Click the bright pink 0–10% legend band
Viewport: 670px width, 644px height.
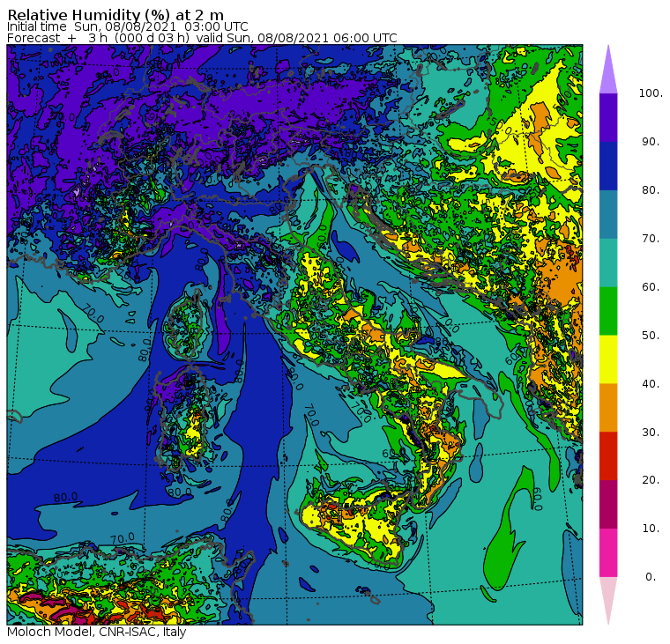[x=608, y=552]
